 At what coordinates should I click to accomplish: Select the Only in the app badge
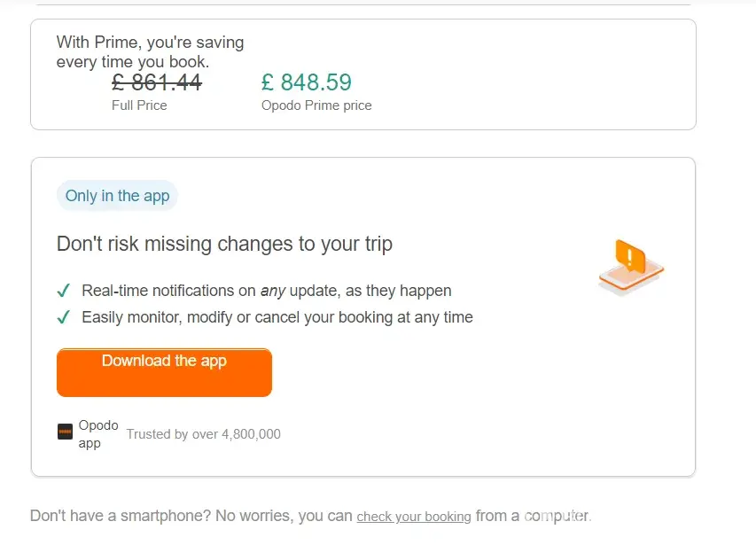117,196
